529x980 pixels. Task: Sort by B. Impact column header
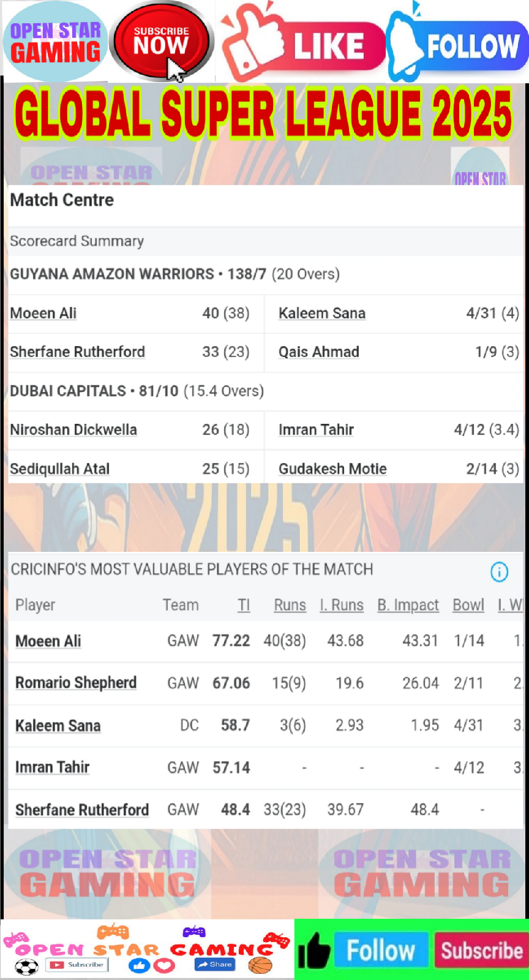click(x=408, y=605)
